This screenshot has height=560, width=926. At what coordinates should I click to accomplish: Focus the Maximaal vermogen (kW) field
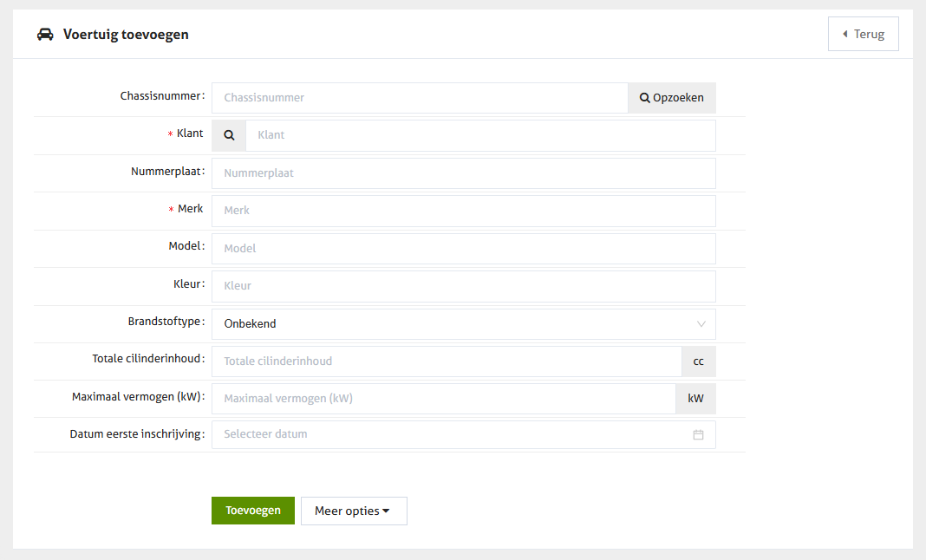[443, 399]
